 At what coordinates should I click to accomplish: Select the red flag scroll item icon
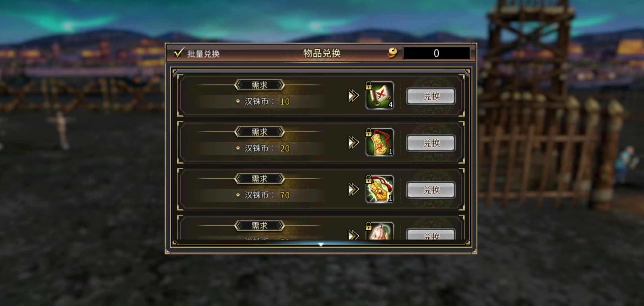tap(380, 96)
